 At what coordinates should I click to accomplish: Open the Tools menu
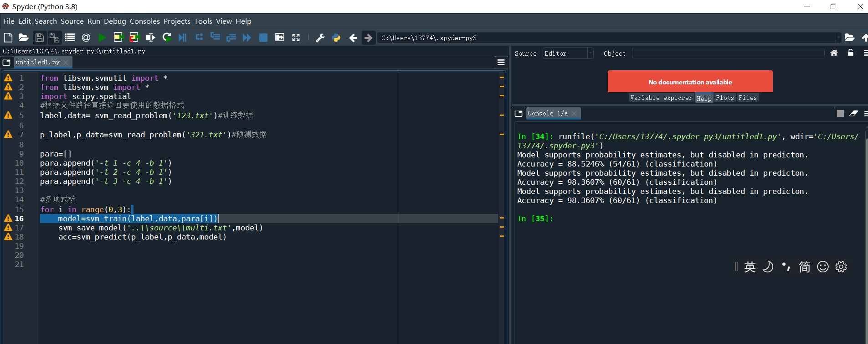tap(203, 21)
